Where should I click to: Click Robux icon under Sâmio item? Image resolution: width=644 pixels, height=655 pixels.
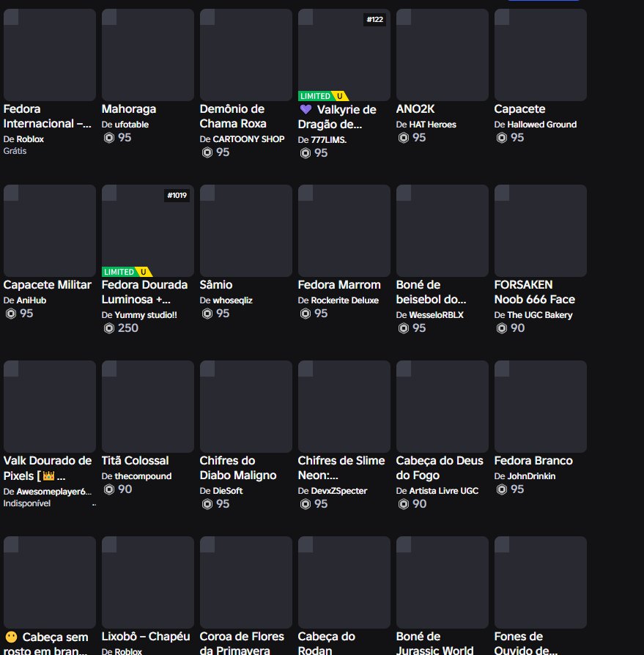point(207,314)
